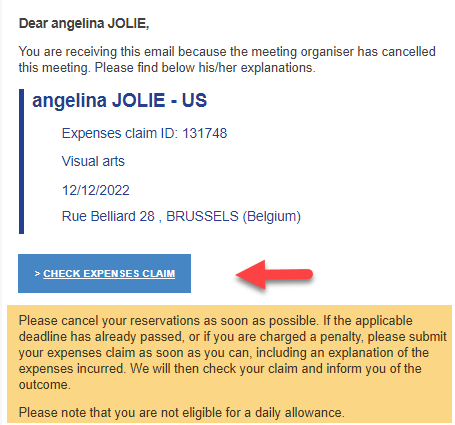Click the 'Expenses claim ID:' label

coord(120,133)
